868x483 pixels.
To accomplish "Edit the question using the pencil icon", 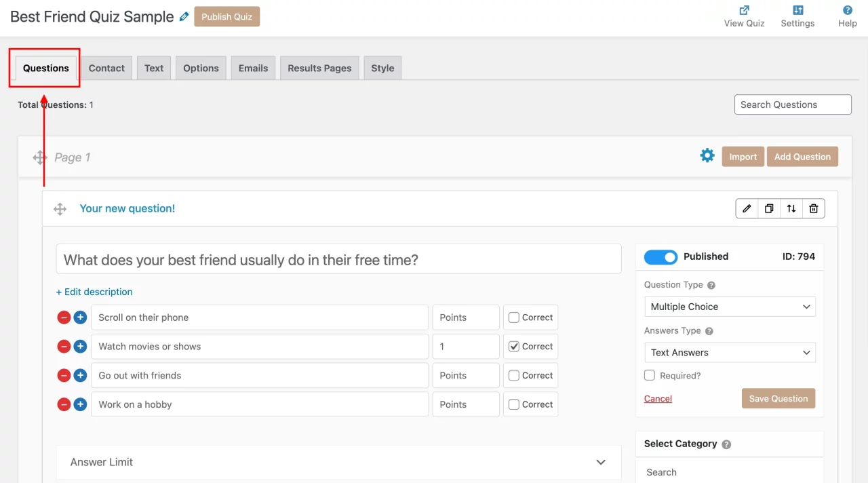I will 746,208.
